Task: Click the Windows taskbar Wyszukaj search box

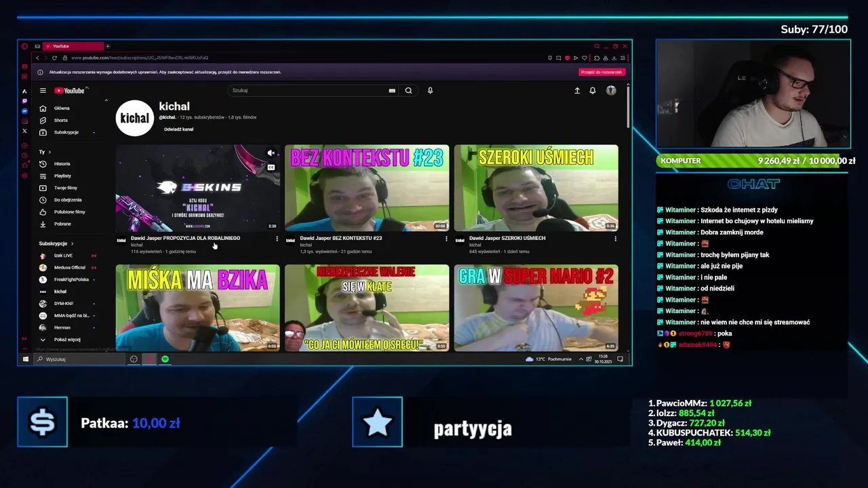Action: (80, 359)
